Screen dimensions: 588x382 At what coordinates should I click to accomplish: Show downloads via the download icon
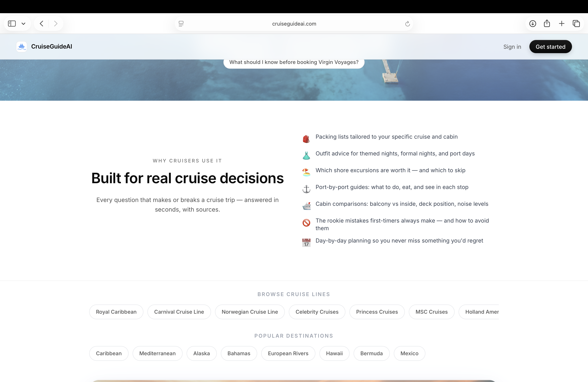[533, 24]
